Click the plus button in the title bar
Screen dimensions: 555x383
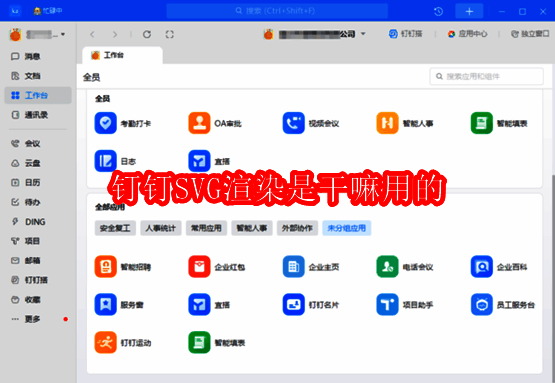click(x=469, y=11)
